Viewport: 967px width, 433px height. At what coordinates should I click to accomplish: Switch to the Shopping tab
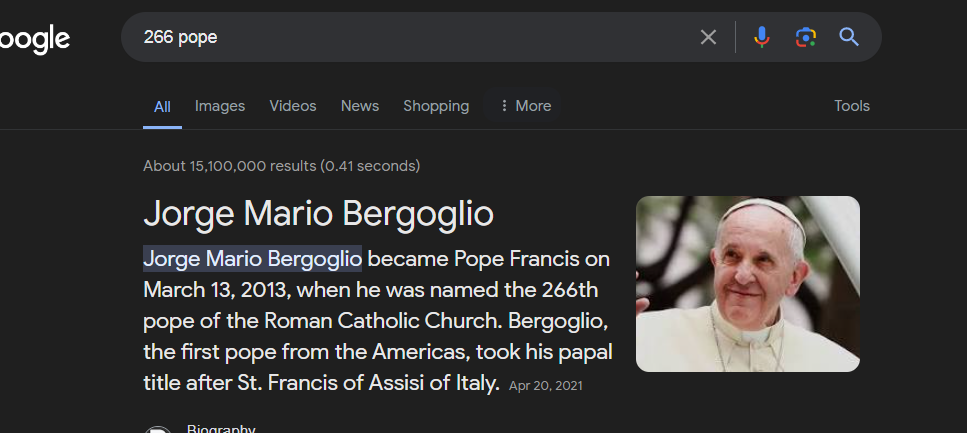(x=436, y=106)
